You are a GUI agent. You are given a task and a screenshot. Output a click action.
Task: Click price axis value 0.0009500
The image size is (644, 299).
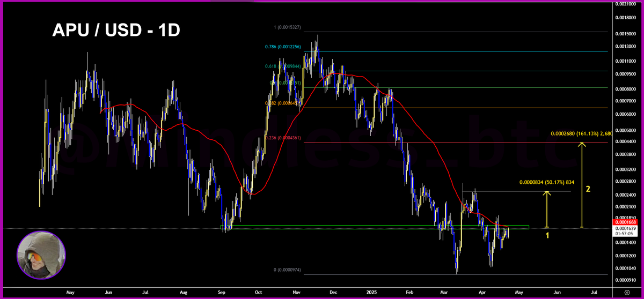click(626, 75)
